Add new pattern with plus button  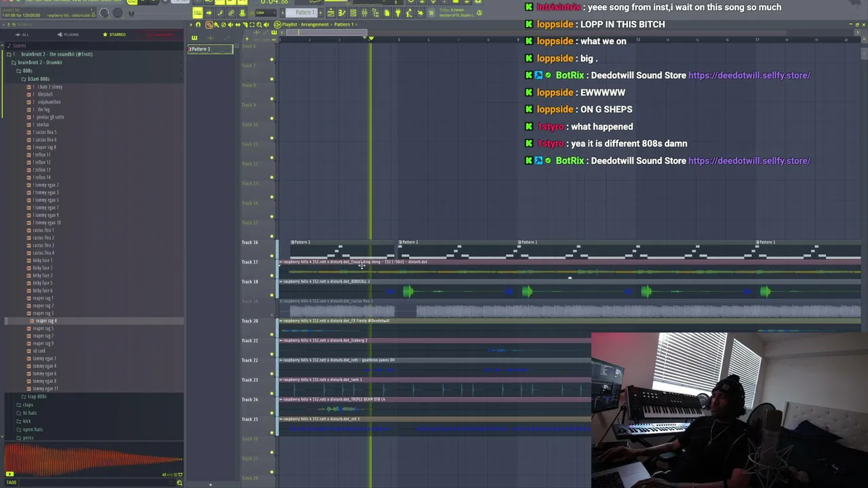pyautogui.click(x=321, y=12)
